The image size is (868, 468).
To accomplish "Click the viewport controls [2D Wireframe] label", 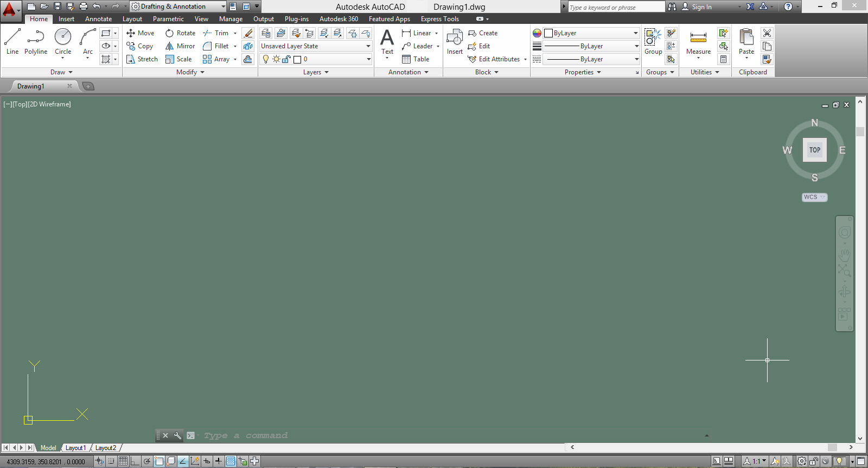I will coord(49,104).
